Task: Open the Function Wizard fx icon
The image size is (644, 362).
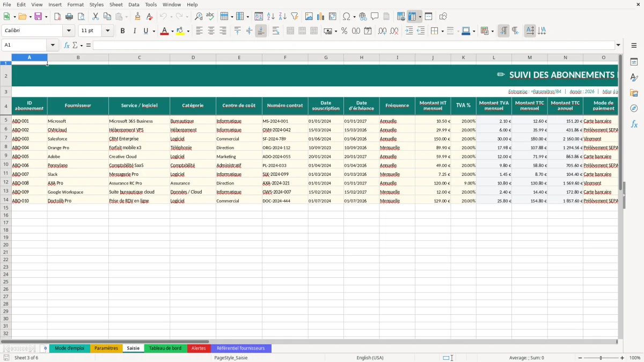Action: pos(67,45)
